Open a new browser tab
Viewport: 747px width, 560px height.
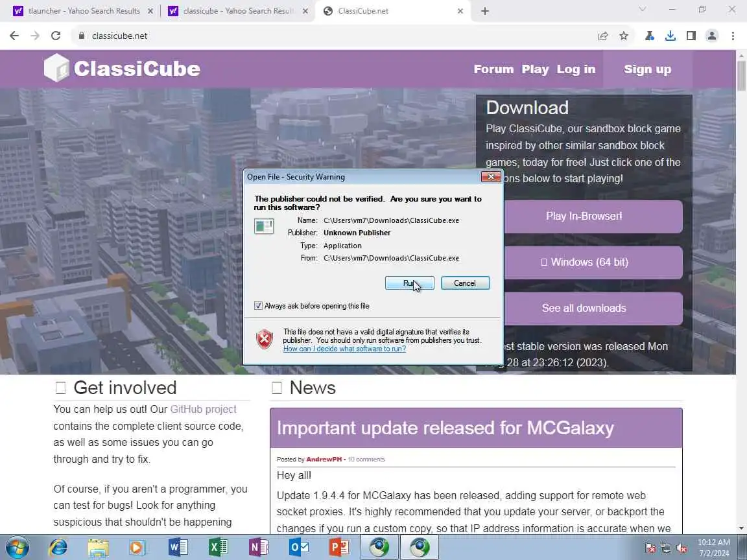coord(485,11)
